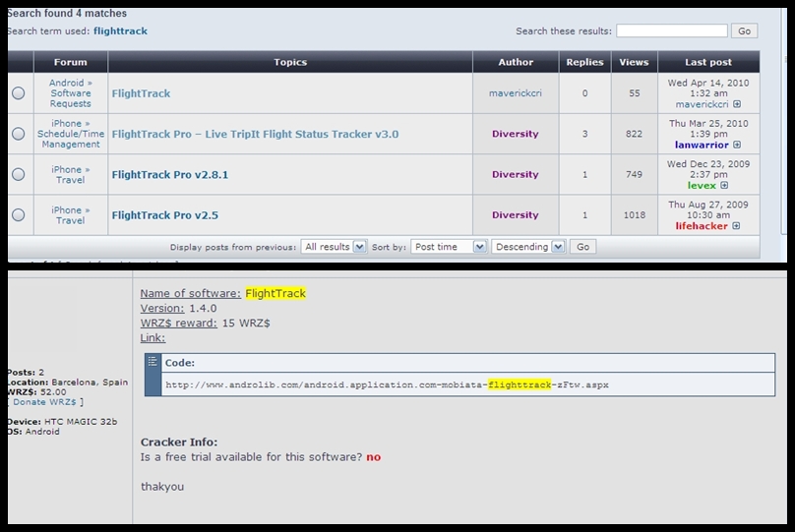Screen dimensions: 795x532
Task: Click the Forum column header
Action: point(71,62)
